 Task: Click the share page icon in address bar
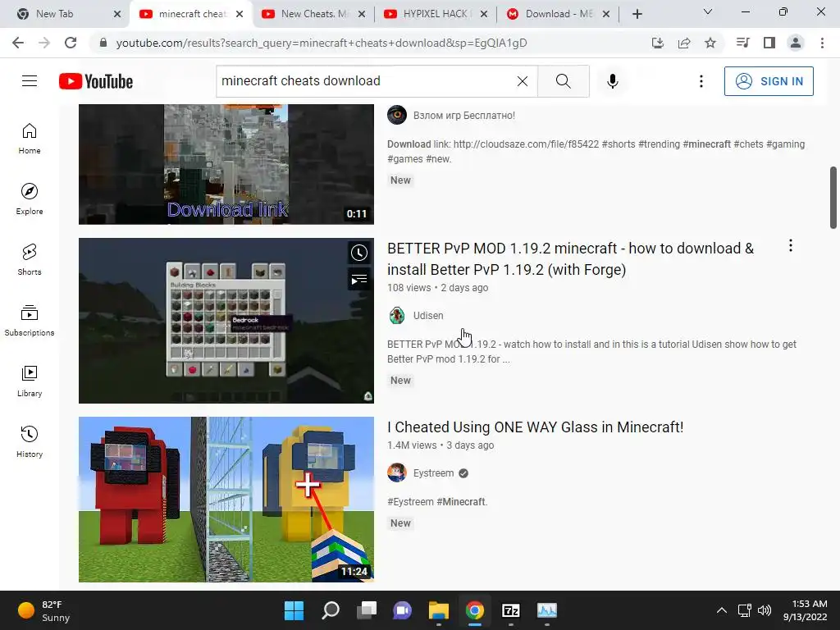click(684, 43)
